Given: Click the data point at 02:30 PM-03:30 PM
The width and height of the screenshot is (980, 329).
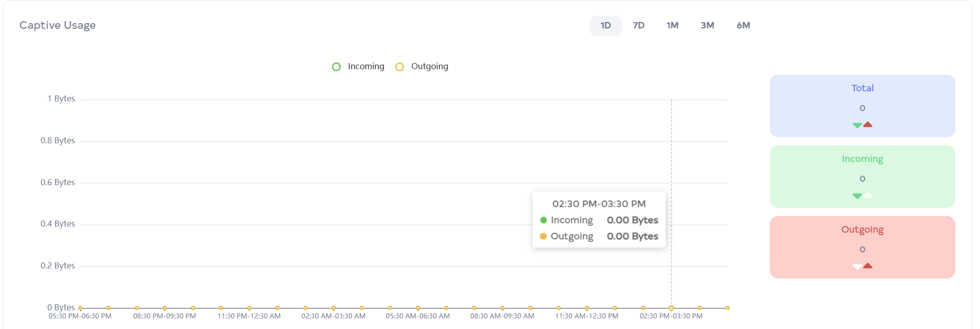Looking at the screenshot, I should [671, 308].
